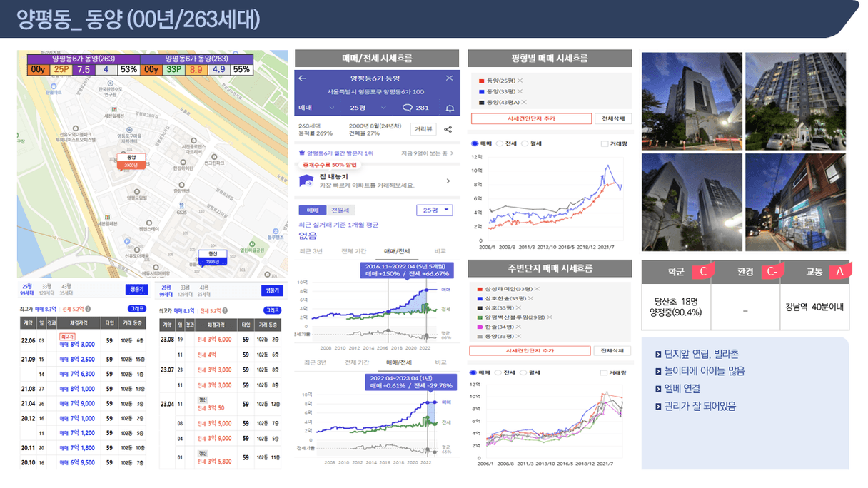Enable 거래량 checkbox in 평형별 chart

click(605, 143)
